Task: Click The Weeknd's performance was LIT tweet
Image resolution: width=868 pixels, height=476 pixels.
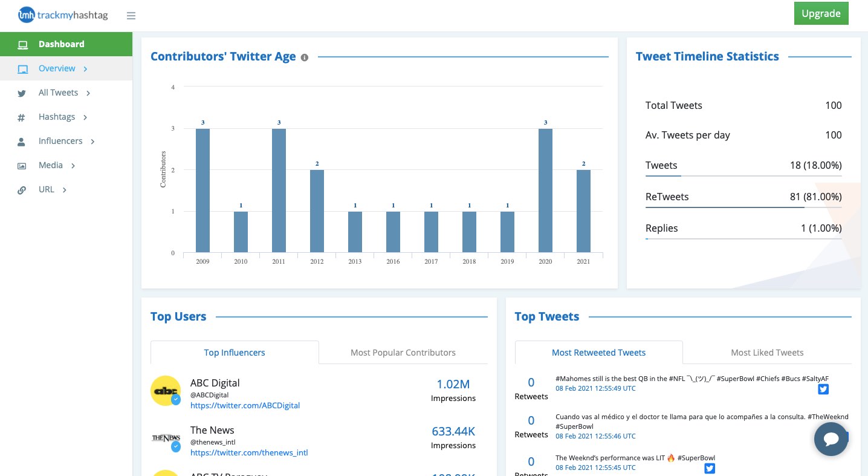Action: point(635,458)
